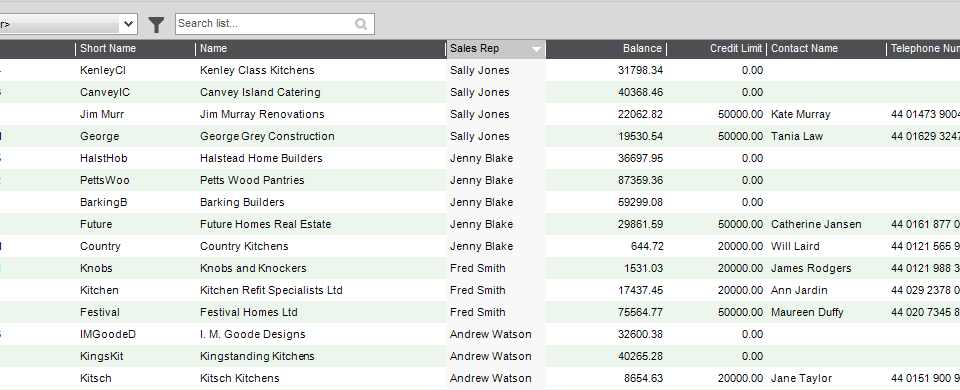Click Sales Rep column sort arrow

click(x=536, y=49)
